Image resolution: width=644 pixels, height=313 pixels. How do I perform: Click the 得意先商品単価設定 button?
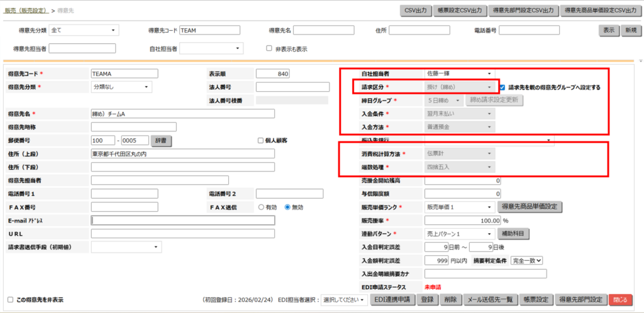click(x=530, y=207)
